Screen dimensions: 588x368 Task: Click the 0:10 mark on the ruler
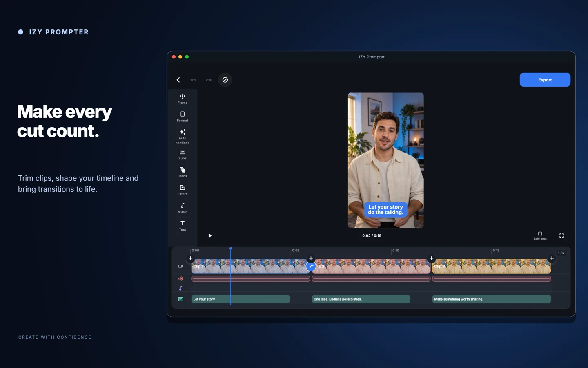[x=395, y=251]
